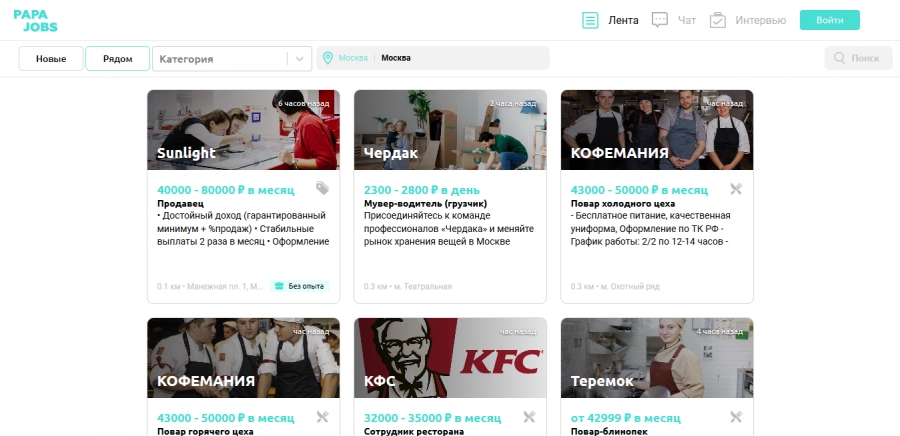
Task: Click the Войти button
Action: pos(830,20)
